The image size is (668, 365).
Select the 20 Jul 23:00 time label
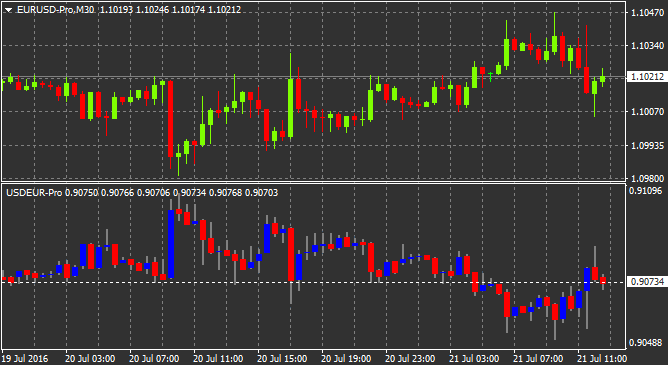point(410,358)
